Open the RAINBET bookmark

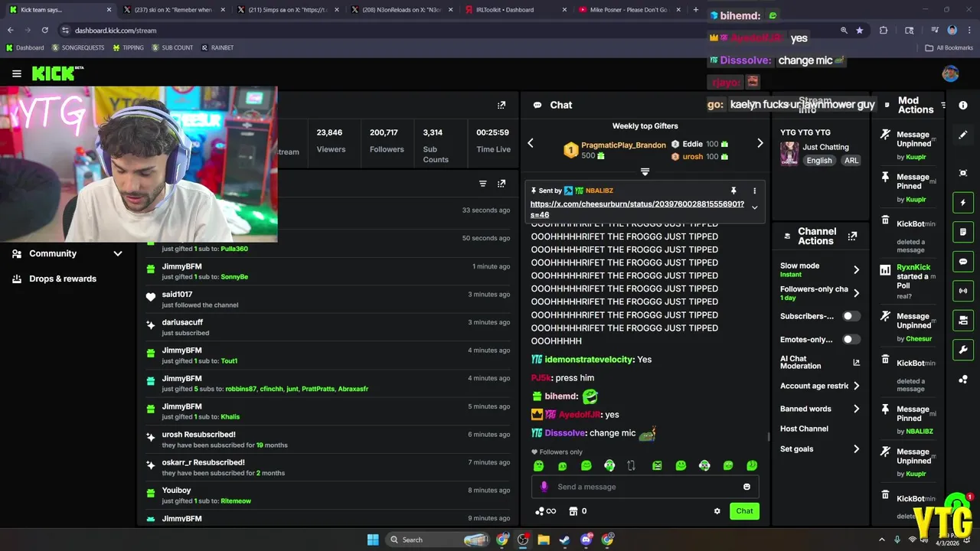pos(217,47)
